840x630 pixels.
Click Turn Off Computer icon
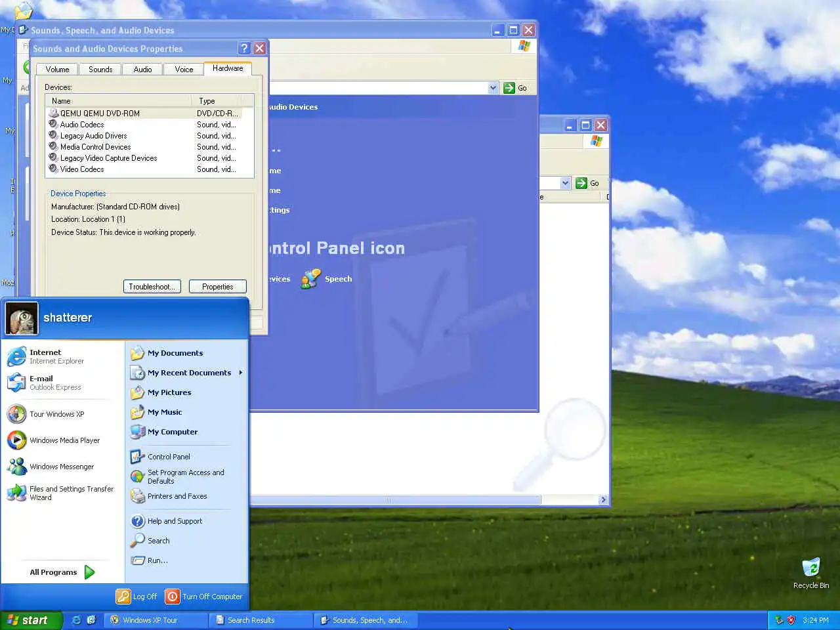(x=173, y=597)
